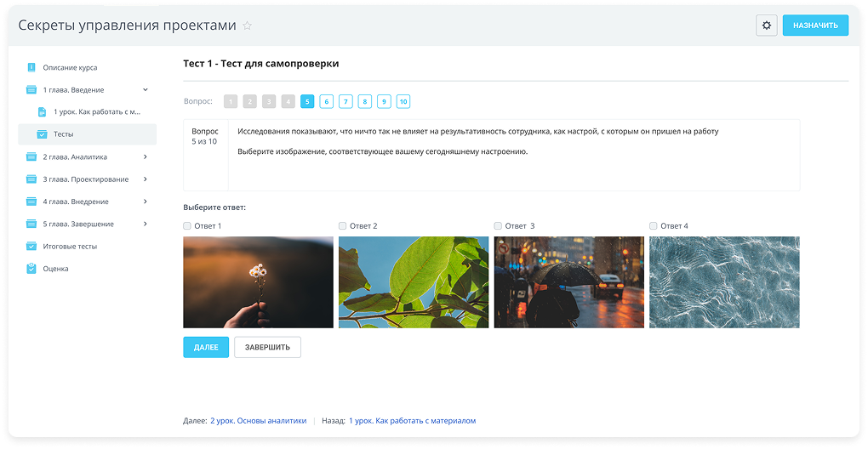868x449 pixels.
Task: Click the Секреты управления проектами title
Action: 128,26
